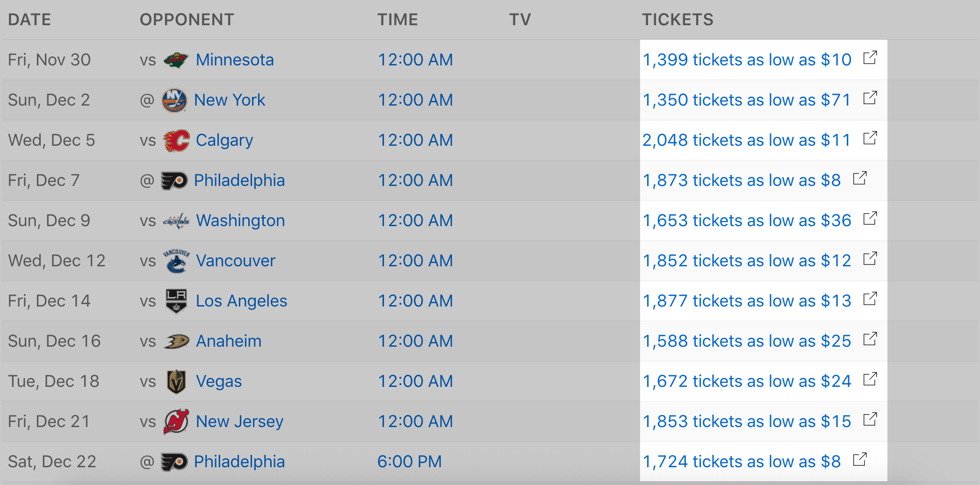Image resolution: width=980 pixels, height=485 pixels.
Task: Open 1,350 tickets as low as $71
Action: (x=746, y=100)
